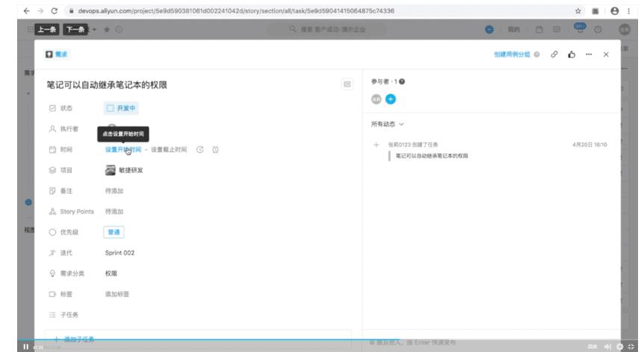Open video settings gear icon
644x352 pixels.
point(620,347)
